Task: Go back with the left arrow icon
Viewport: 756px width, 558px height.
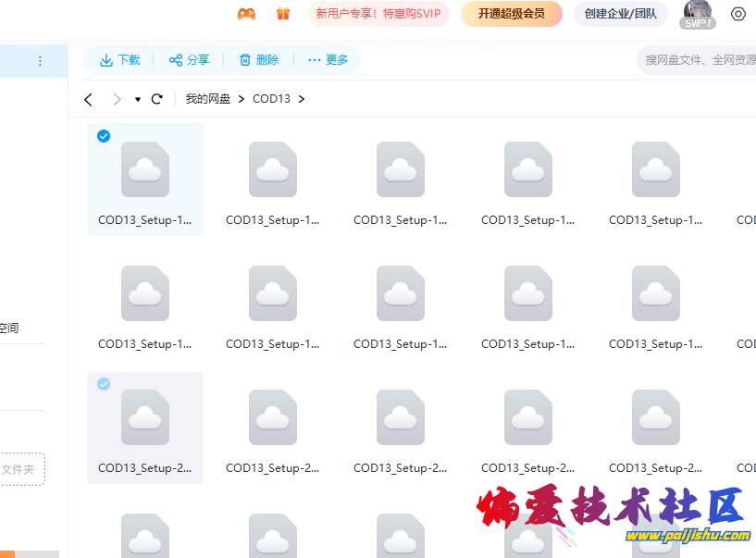Action: (89, 99)
